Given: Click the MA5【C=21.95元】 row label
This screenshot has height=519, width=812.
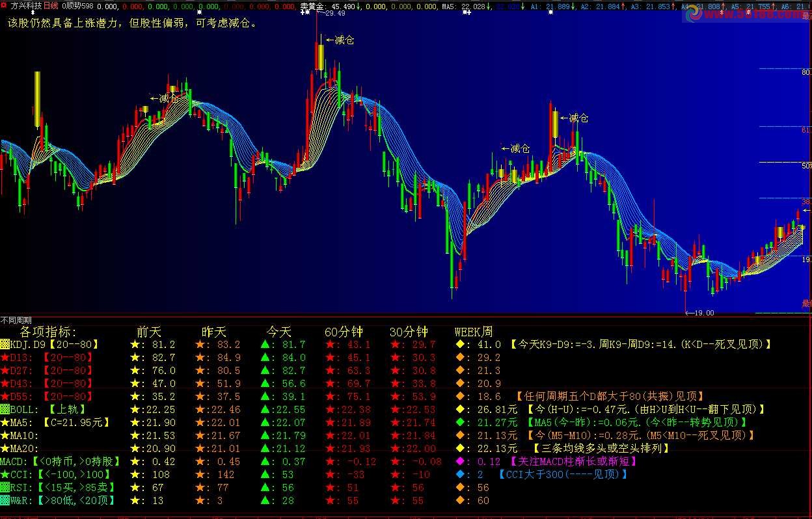Looking at the screenshot, I should (x=60, y=423).
